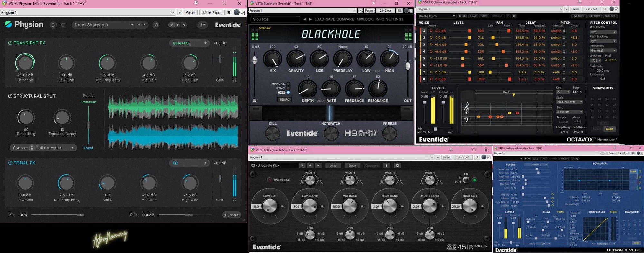This screenshot has height=253, width=644.
Task: Click Param button in Physion window
Action: pos(190,13)
